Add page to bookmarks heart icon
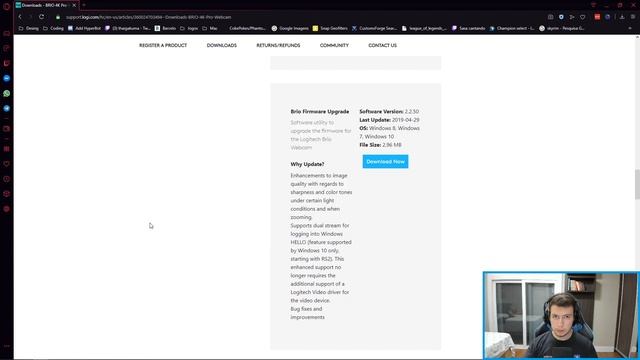 pyautogui.click(x=583, y=17)
